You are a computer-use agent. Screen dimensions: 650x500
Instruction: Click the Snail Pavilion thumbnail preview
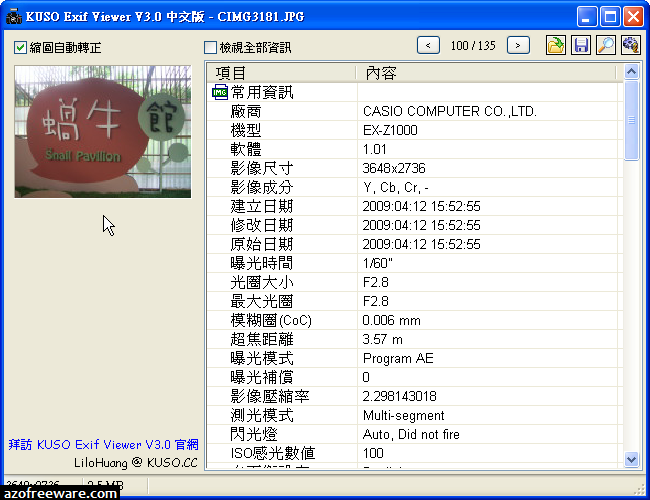coord(103,131)
